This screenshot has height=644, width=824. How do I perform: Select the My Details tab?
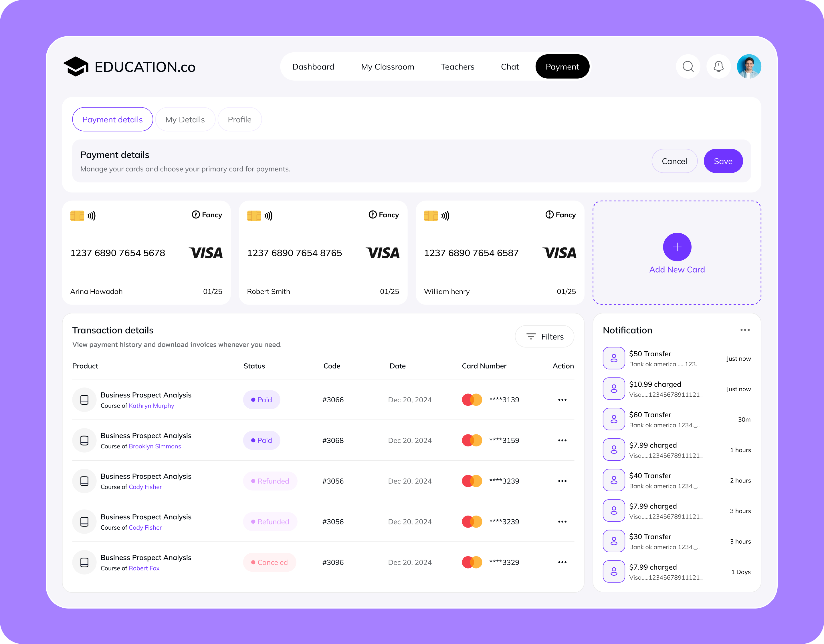pos(185,119)
